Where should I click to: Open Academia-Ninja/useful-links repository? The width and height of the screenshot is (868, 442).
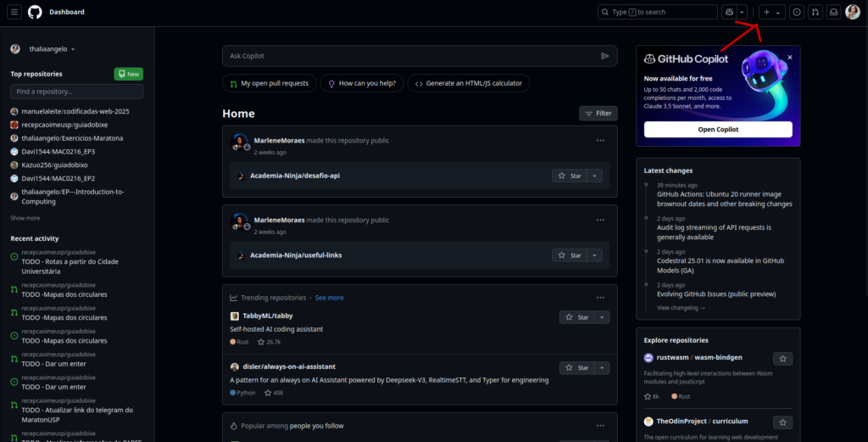296,255
